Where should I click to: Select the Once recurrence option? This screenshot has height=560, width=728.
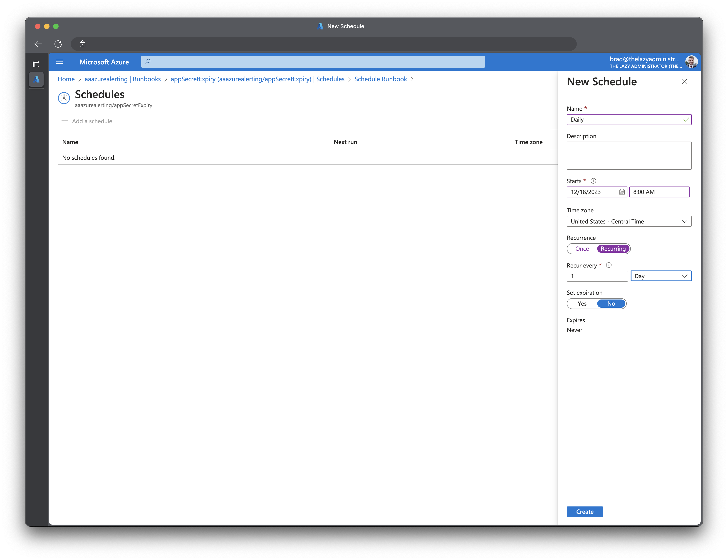coord(582,248)
